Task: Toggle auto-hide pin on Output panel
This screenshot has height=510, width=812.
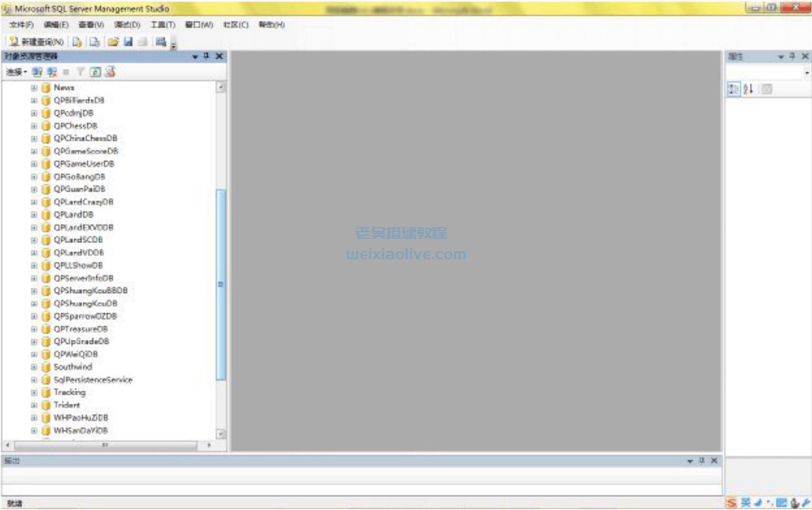Action: pos(702,461)
